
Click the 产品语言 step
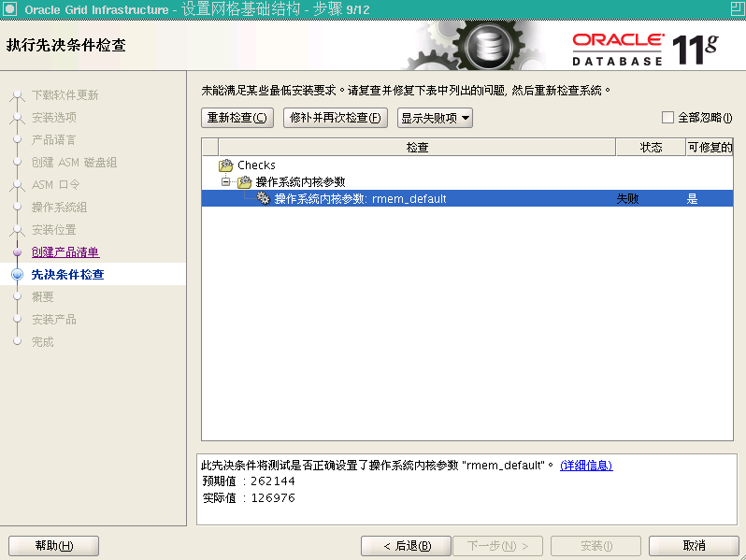(53, 140)
